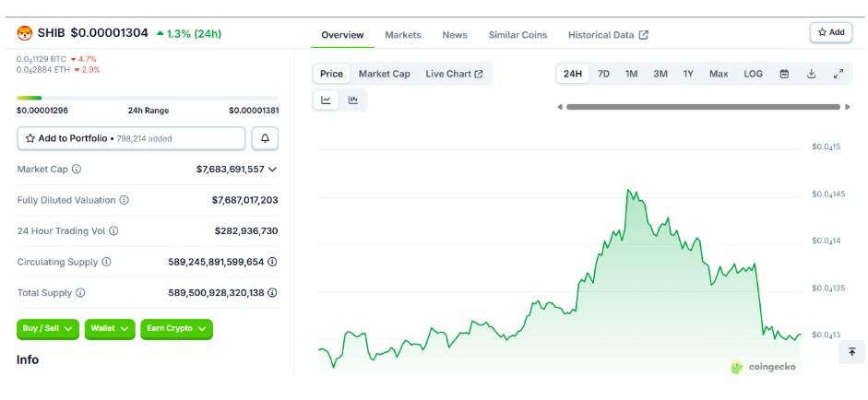
Task: Click the SHIB coin logo icon
Action: tap(24, 33)
